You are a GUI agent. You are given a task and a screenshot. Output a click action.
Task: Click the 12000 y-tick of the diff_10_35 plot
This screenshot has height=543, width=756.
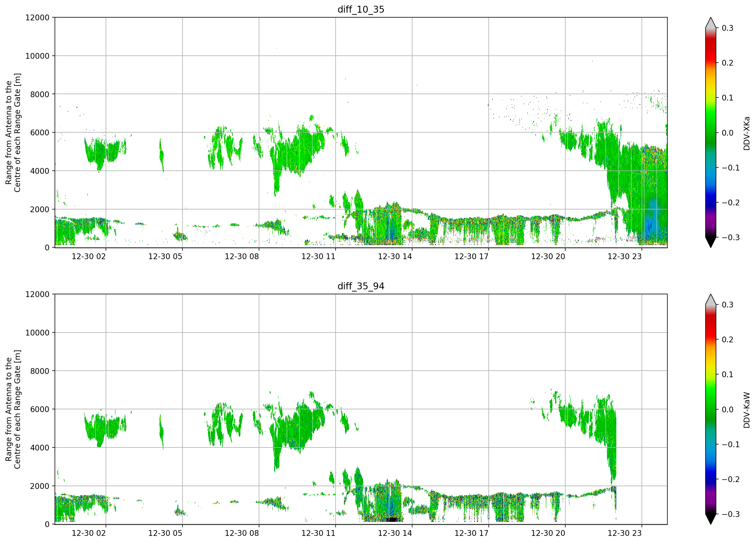coord(37,18)
